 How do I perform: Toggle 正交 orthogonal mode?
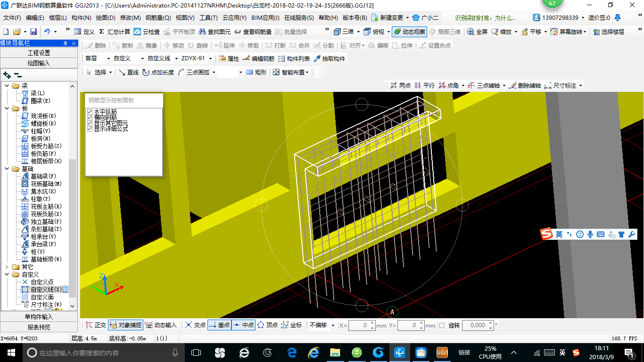(96, 325)
